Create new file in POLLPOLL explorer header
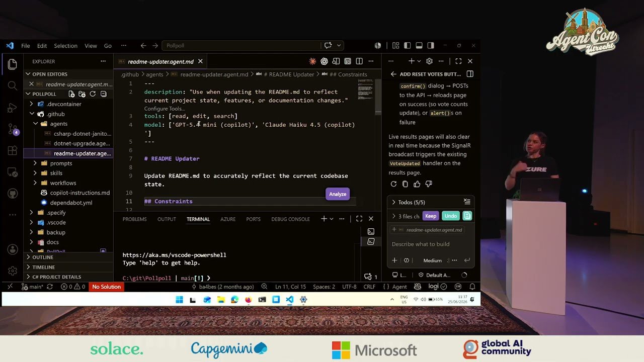Image resolution: width=644 pixels, height=362 pixels. pyautogui.click(x=71, y=94)
